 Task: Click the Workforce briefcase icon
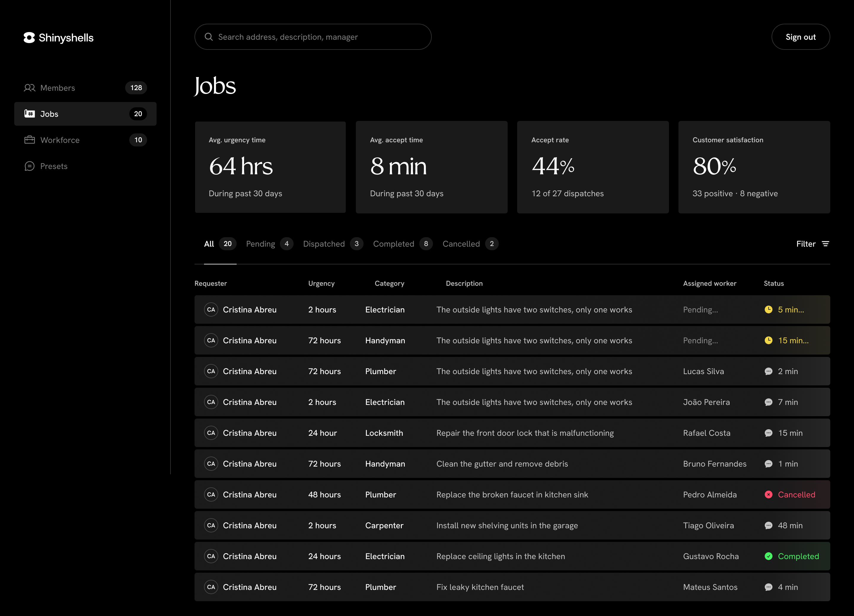coord(29,140)
